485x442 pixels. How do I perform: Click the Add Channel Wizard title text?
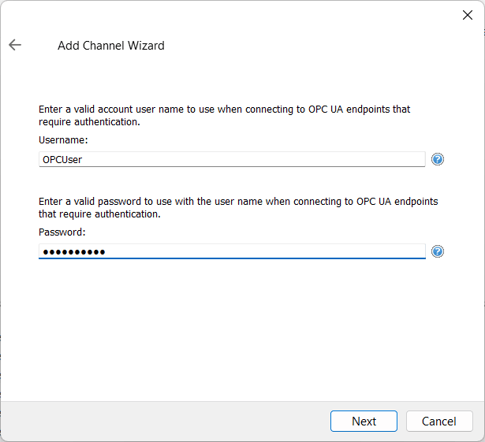click(111, 45)
